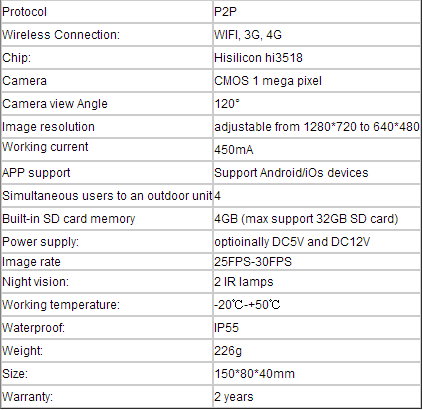Click the Hisilicon hi3518 chip value
The height and width of the screenshot is (410, 423).
(x=258, y=58)
